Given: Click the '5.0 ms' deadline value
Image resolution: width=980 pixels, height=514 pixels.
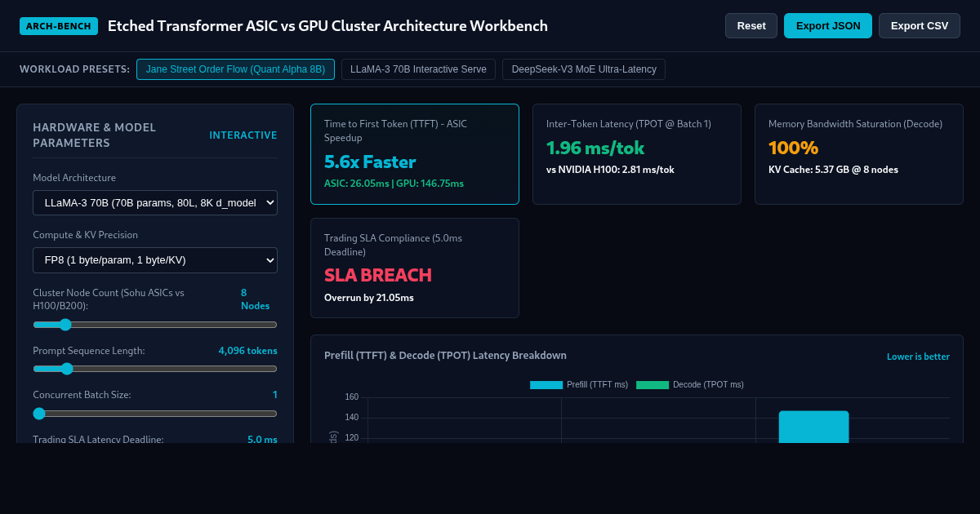Looking at the screenshot, I should coord(262,439).
